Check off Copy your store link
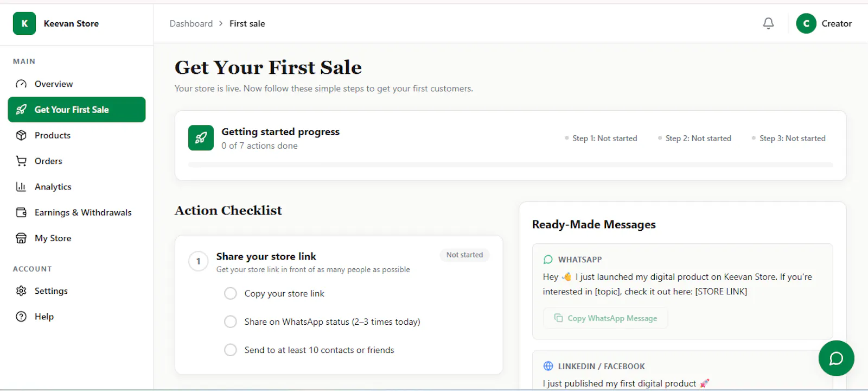This screenshot has width=868, height=391. [x=231, y=293]
